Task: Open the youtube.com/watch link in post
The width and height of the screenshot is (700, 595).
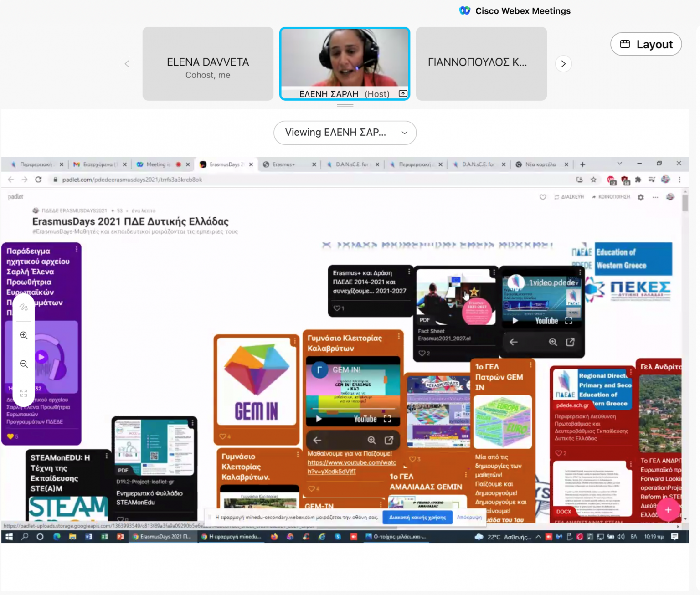Action: coord(351,463)
